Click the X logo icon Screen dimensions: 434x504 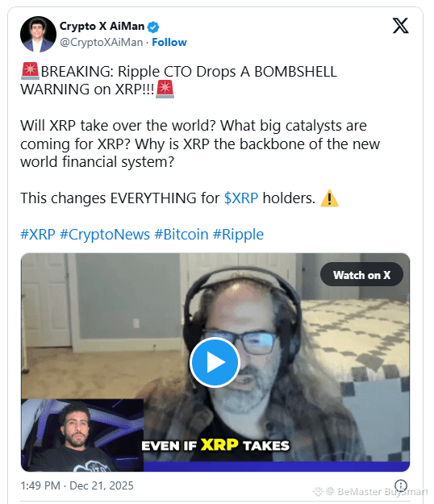click(x=400, y=26)
